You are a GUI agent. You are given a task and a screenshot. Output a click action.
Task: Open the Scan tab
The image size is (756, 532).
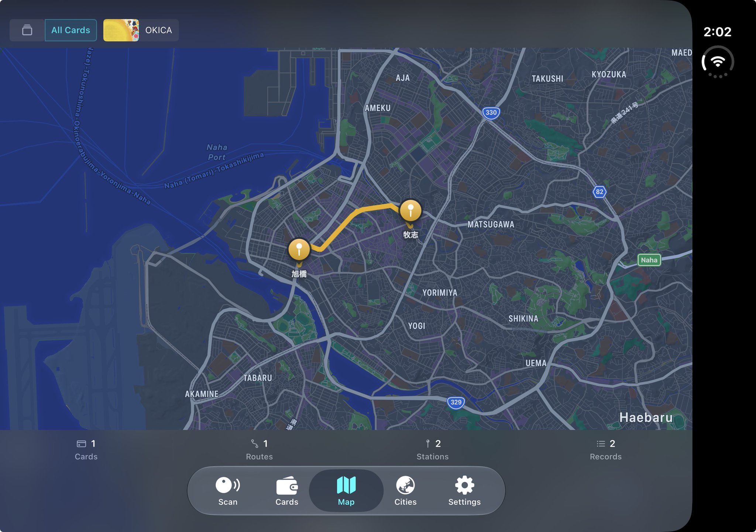click(228, 491)
